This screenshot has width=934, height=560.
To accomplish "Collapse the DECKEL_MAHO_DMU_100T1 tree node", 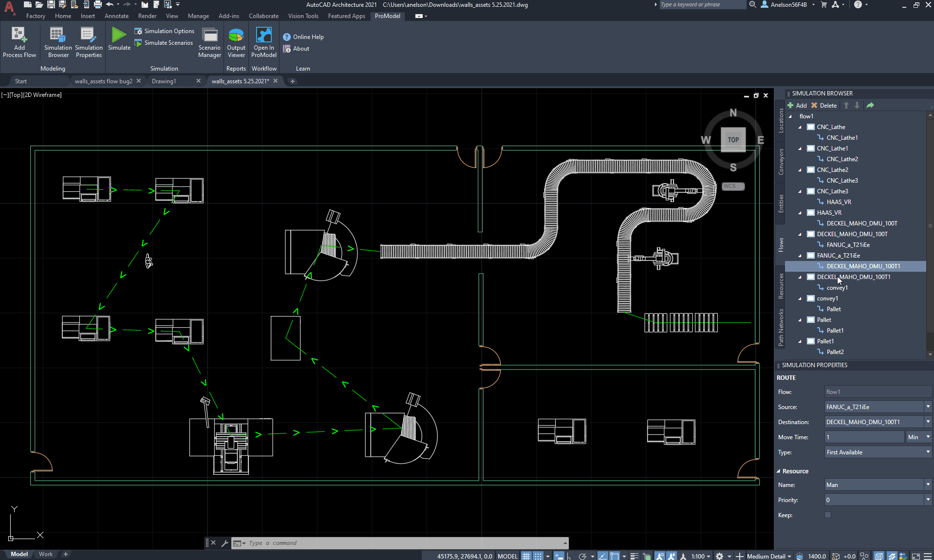I will coord(800,277).
